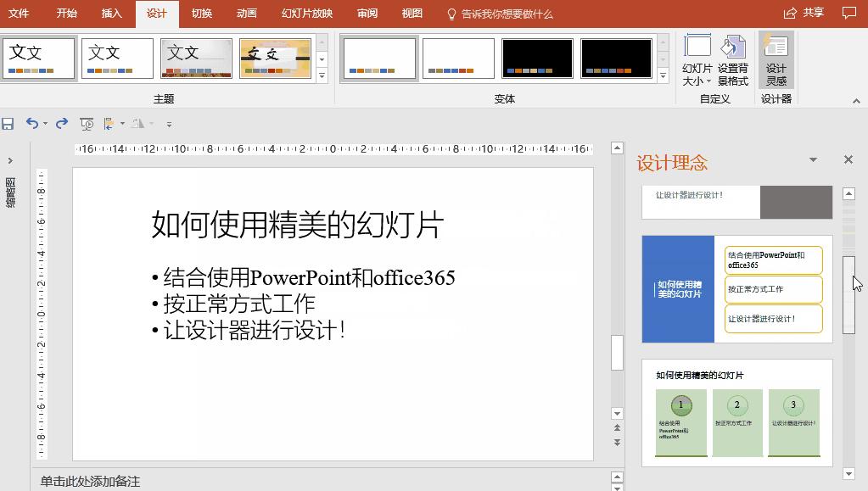Viewport: 868px width, 491px height.
Task: Jump to next slide with double-arrow icon
Action: [x=617, y=444]
